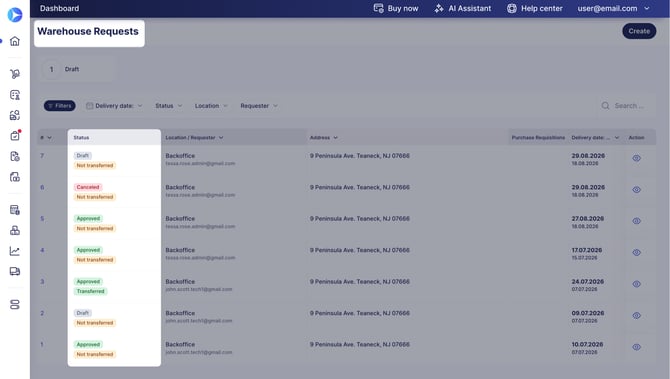Screen dimensions: 670x379
Task: Click the AI Assistant sparkle icon
Action: (x=439, y=8)
